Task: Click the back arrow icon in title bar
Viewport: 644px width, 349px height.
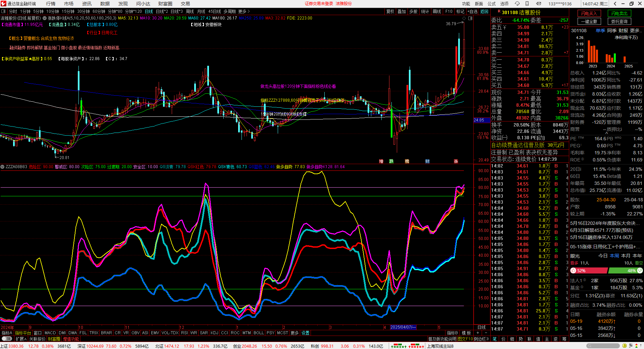Action: [615, 4]
